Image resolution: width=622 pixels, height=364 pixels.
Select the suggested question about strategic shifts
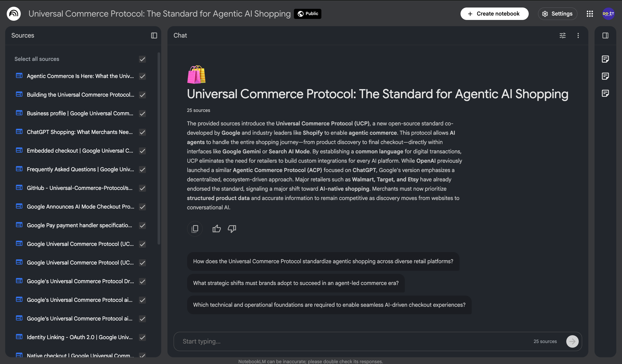pyautogui.click(x=296, y=283)
